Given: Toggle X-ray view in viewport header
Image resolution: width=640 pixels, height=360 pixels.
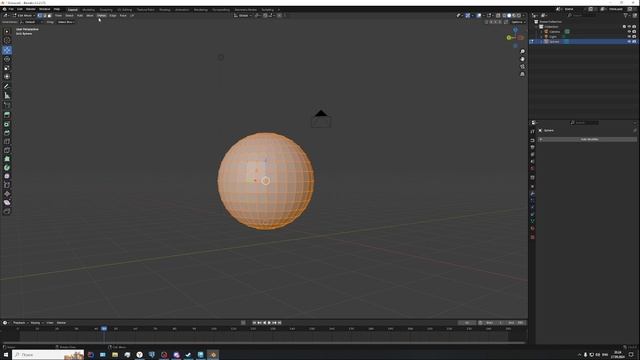Looking at the screenshot, I should point(498,16).
